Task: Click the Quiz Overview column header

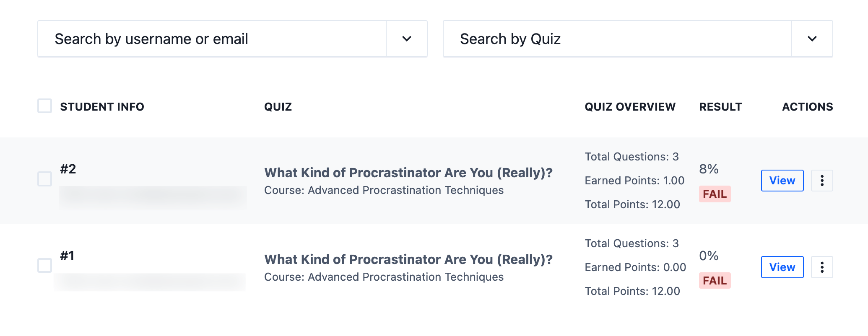Action: 630,107
